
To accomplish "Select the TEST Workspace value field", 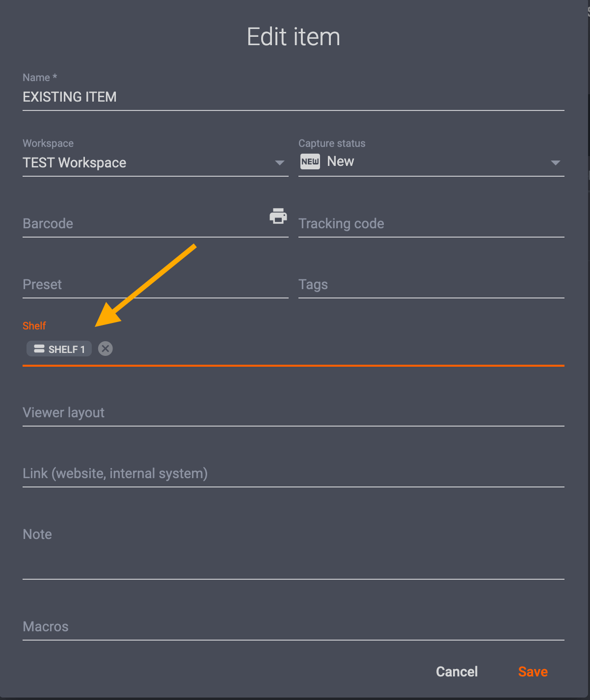I will [x=147, y=163].
